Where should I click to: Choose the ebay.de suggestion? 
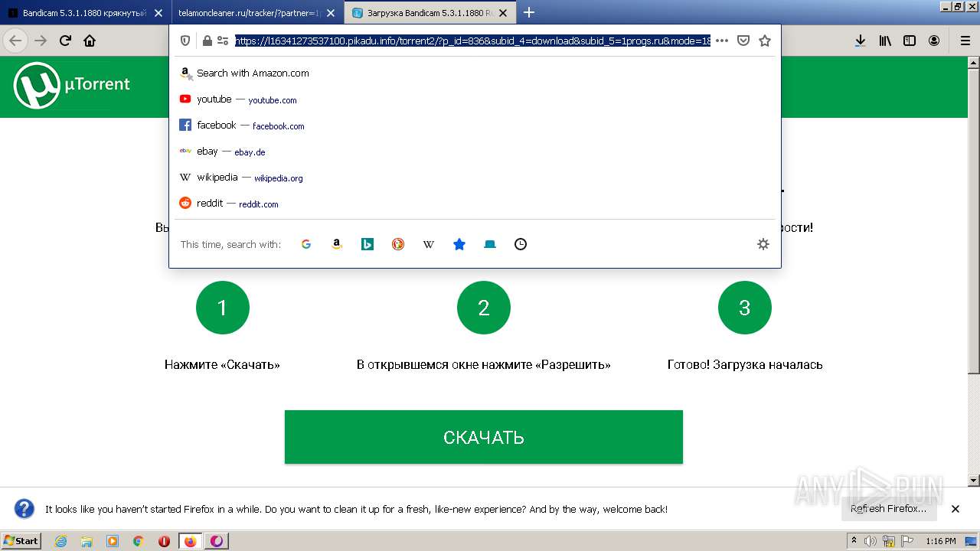(475, 152)
